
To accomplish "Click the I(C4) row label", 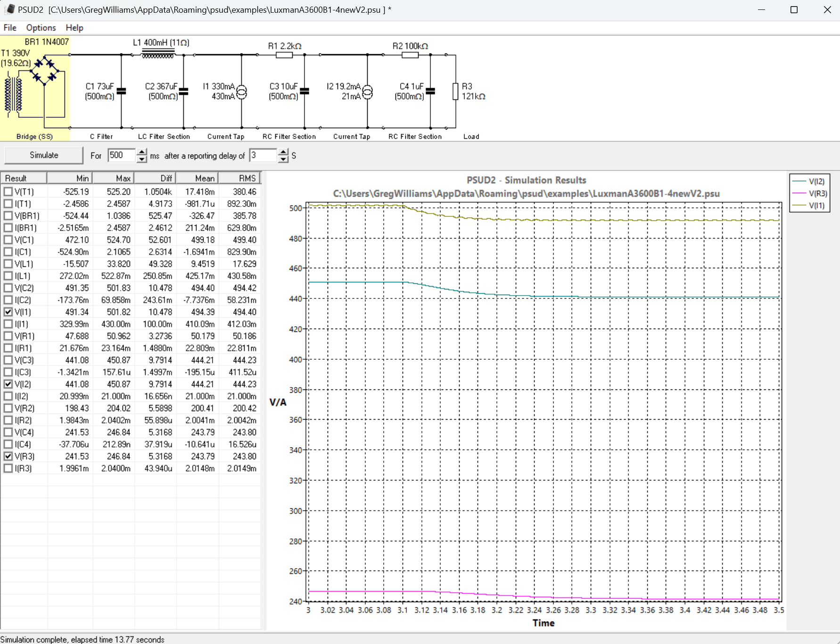I will click(x=23, y=444).
